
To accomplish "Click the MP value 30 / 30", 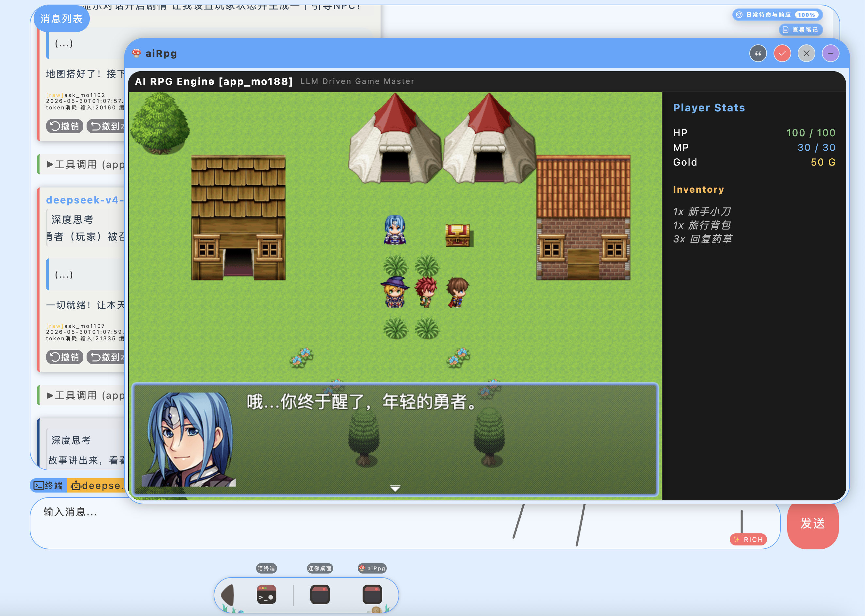I will coord(816,148).
